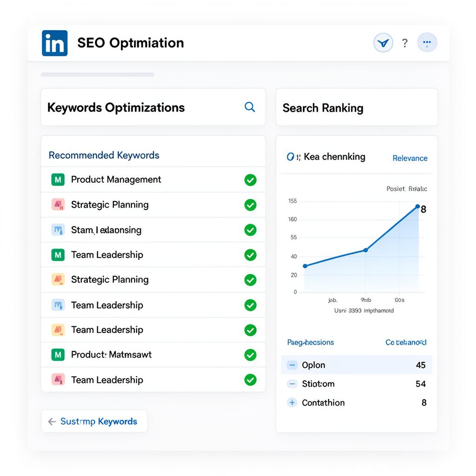
Task: Click the SEO Optimiation page title
Action: point(131,43)
